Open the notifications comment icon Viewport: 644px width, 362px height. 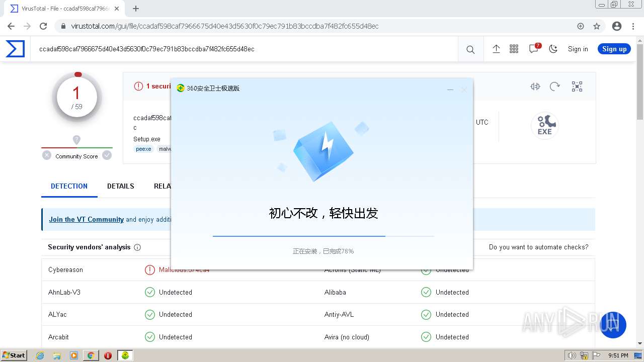534,49
